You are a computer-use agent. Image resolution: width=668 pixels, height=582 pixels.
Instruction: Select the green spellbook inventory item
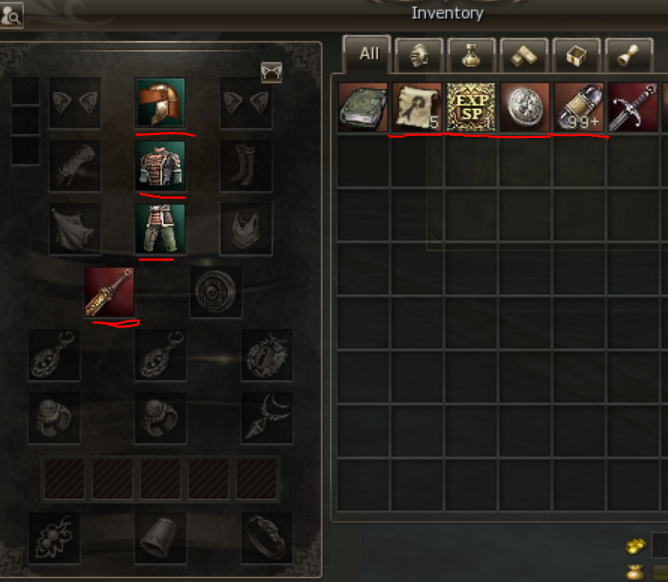pyautogui.click(x=363, y=107)
